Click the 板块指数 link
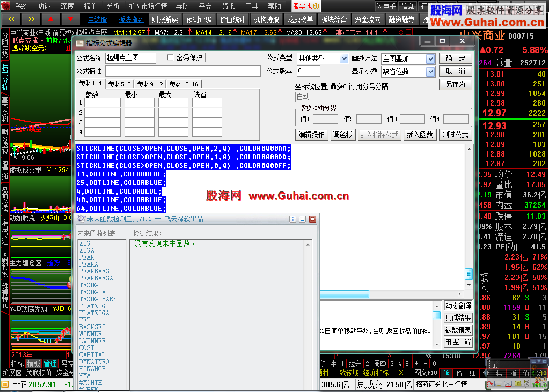This screenshot has height=392, width=549. (131, 20)
